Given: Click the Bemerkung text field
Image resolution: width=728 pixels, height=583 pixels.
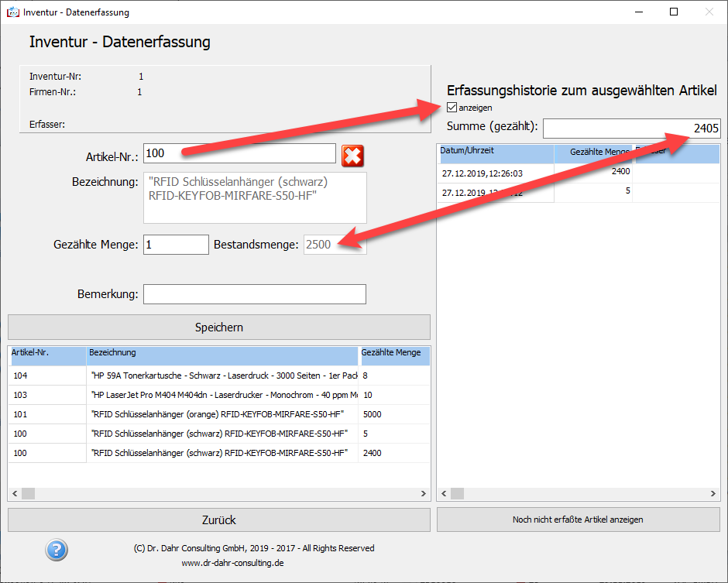Looking at the screenshot, I should [254, 295].
